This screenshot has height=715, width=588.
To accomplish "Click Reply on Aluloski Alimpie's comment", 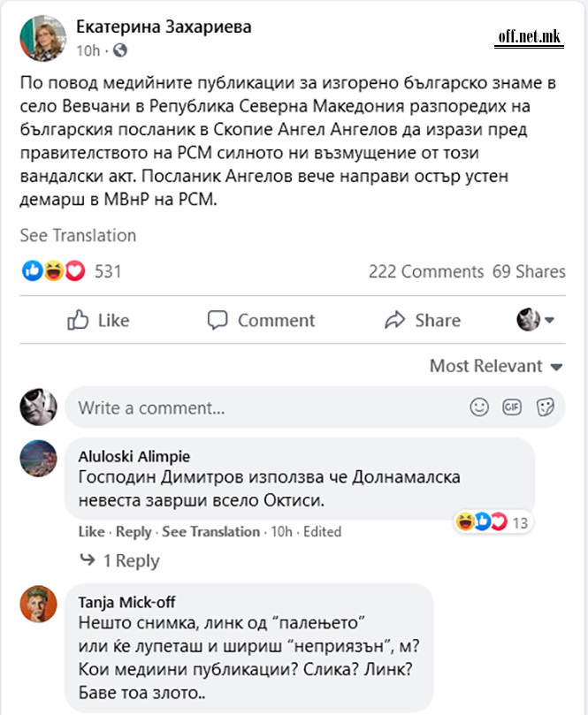I will [x=134, y=532].
